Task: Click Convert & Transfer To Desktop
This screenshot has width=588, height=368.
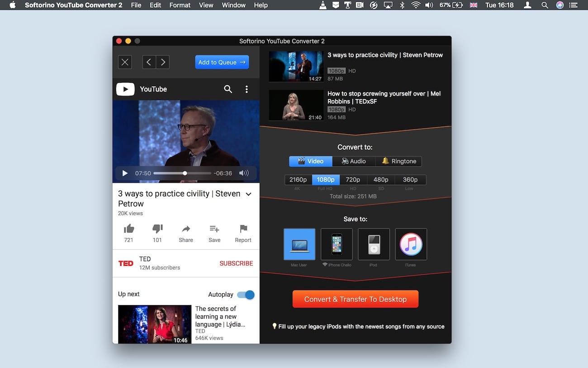Action: 356,299
